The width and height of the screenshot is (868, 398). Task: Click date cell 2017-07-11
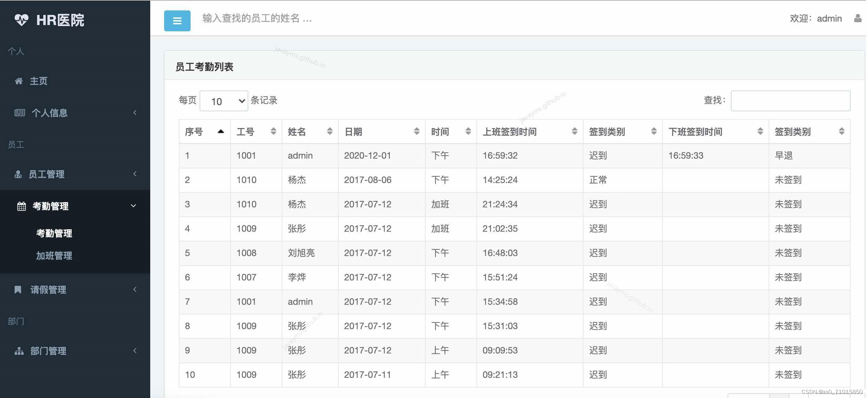[x=368, y=375]
